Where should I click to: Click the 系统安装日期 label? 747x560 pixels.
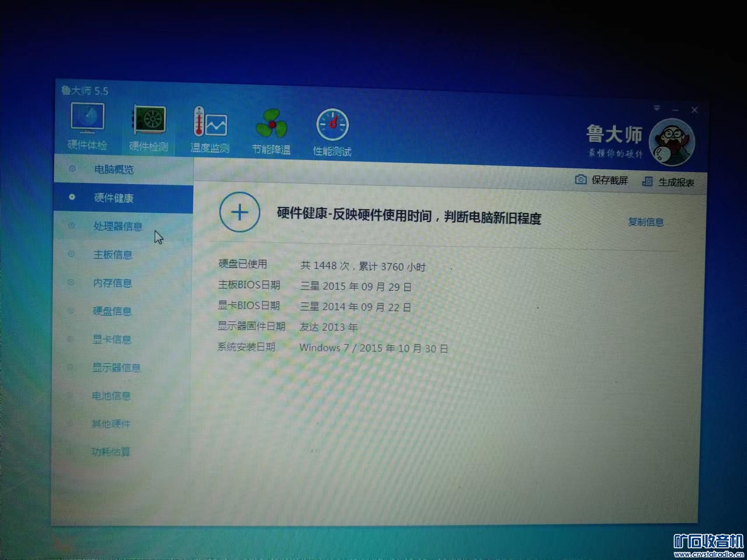coord(247,347)
